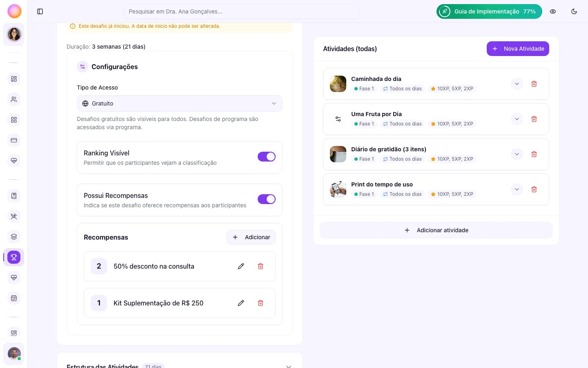Click the Adicionar atividade button

(x=436, y=230)
